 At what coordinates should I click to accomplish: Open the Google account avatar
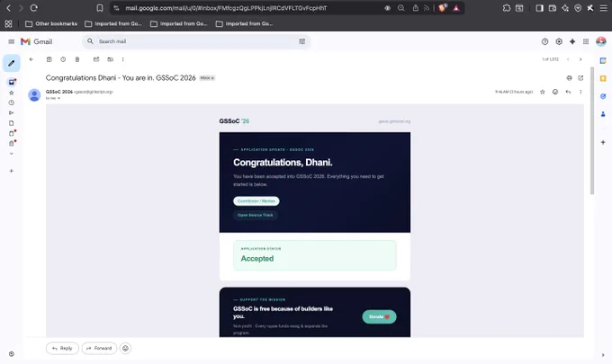[x=601, y=41]
